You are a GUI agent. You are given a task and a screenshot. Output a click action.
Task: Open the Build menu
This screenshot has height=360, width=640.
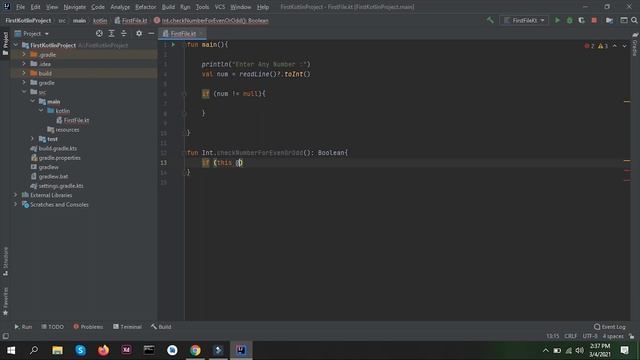168,7
